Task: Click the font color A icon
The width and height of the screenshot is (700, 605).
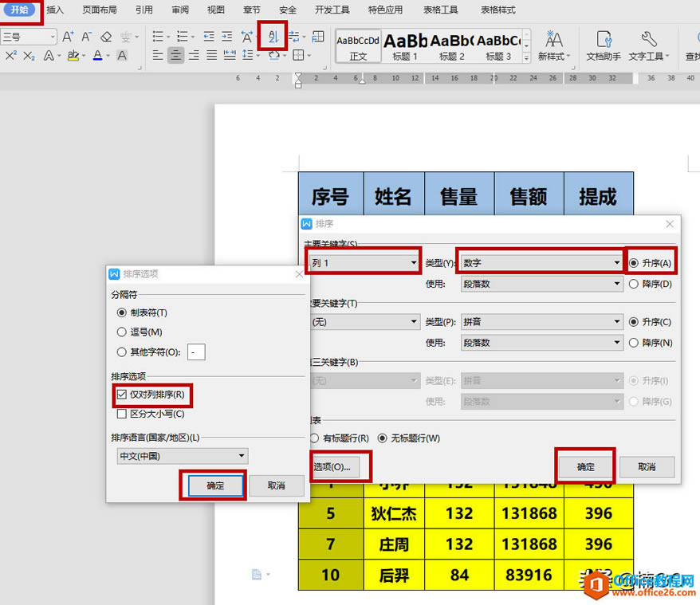Action: coord(97,55)
